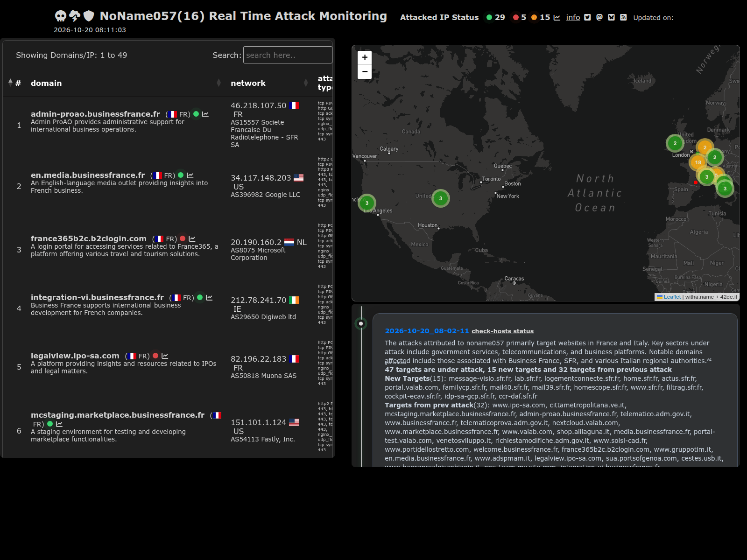Select IP address 20.190.160.2
The width and height of the screenshot is (747, 560).
[256, 242]
